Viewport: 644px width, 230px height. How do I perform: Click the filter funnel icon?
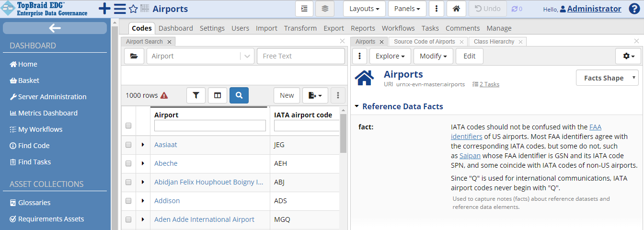pyautogui.click(x=195, y=95)
